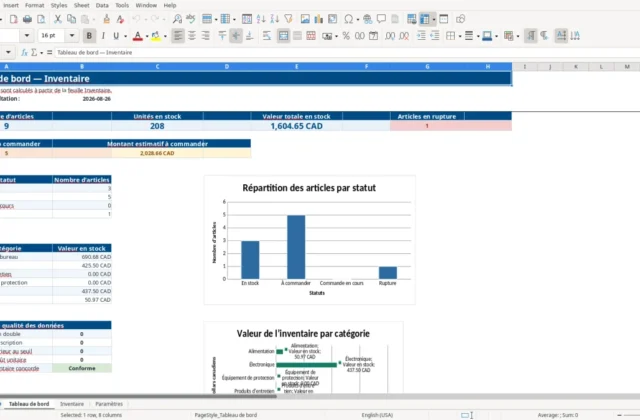This screenshot has height=420, width=640.
Task: Increase indent icon
Action: click(x=421, y=36)
